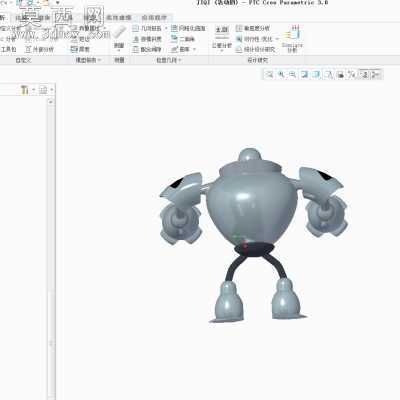Toggle annotation display in graphics toolbar

tap(364, 75)
